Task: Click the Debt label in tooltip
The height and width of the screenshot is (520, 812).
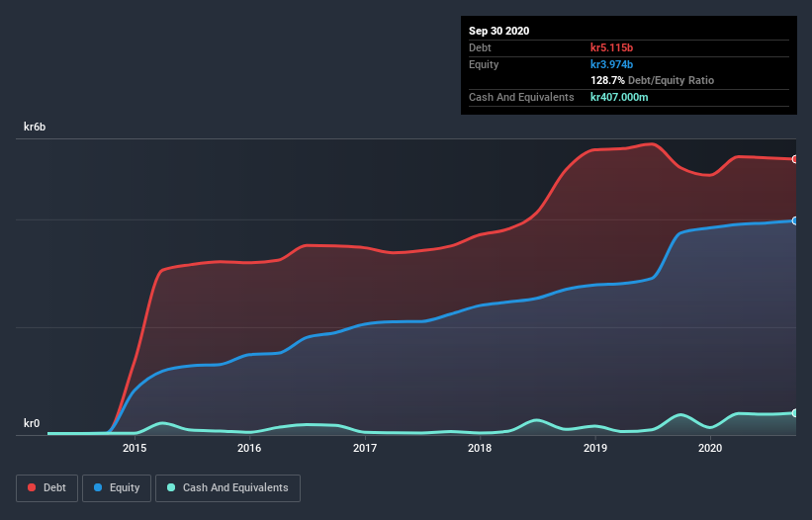Action: pyautogui.click(x=480, y=47)
